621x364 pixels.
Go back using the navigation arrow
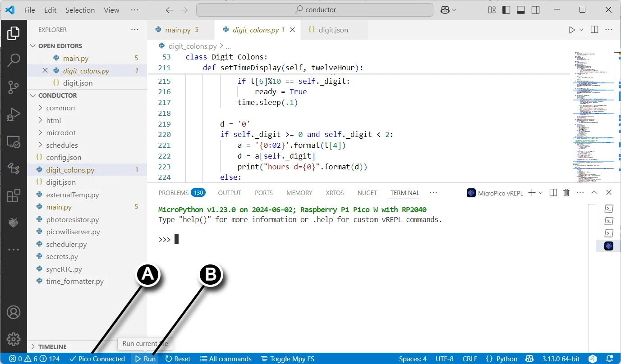169,10
